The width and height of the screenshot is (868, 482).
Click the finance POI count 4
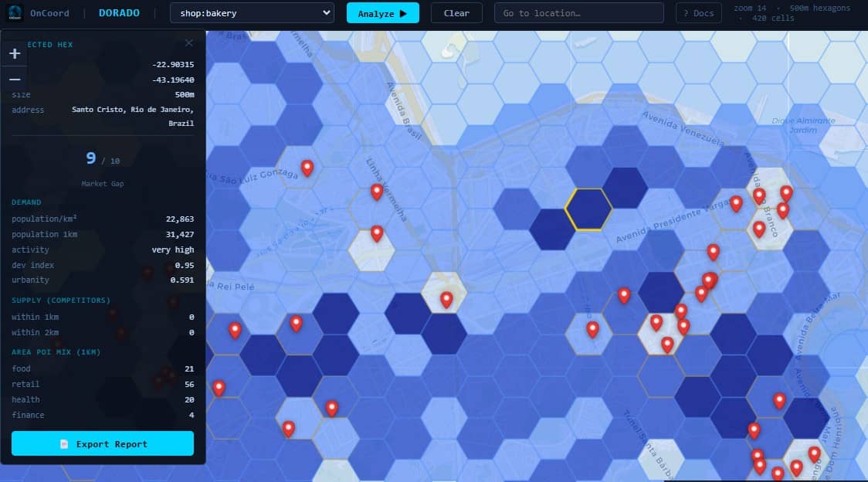point(192,415)
